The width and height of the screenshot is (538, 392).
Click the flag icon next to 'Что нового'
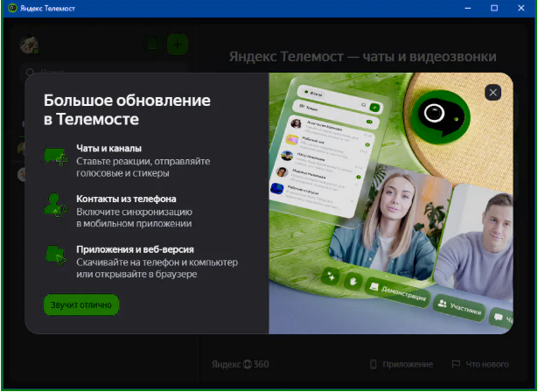point(456,364)
